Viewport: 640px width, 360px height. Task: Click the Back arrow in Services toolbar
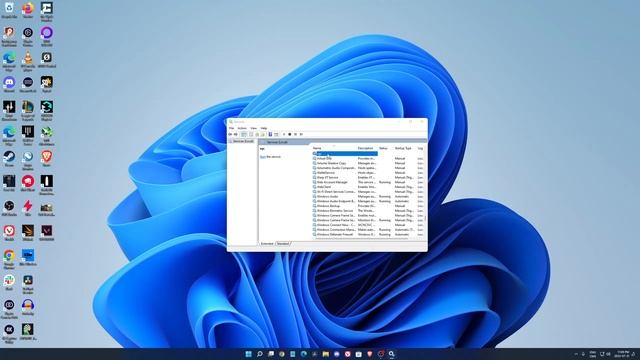tap(230, 134)
